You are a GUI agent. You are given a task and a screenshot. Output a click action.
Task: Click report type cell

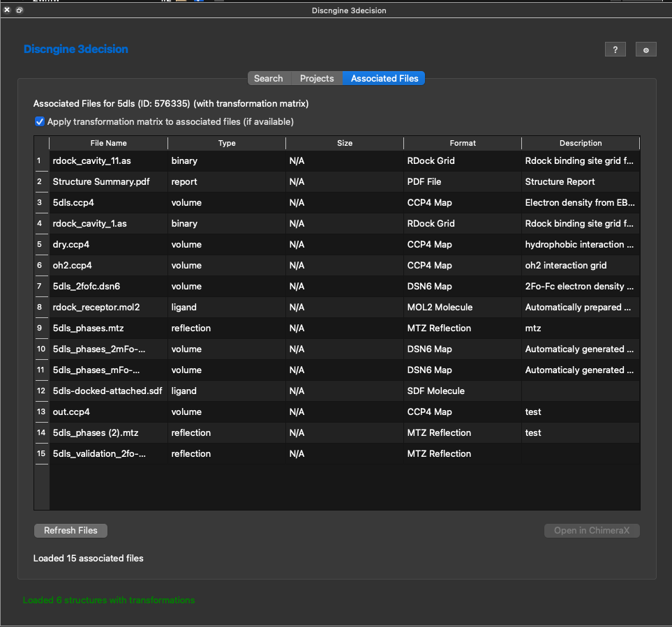point(227,181)
